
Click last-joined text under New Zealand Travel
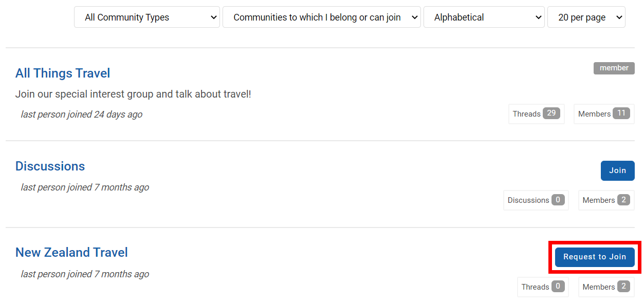click(85, 274)
